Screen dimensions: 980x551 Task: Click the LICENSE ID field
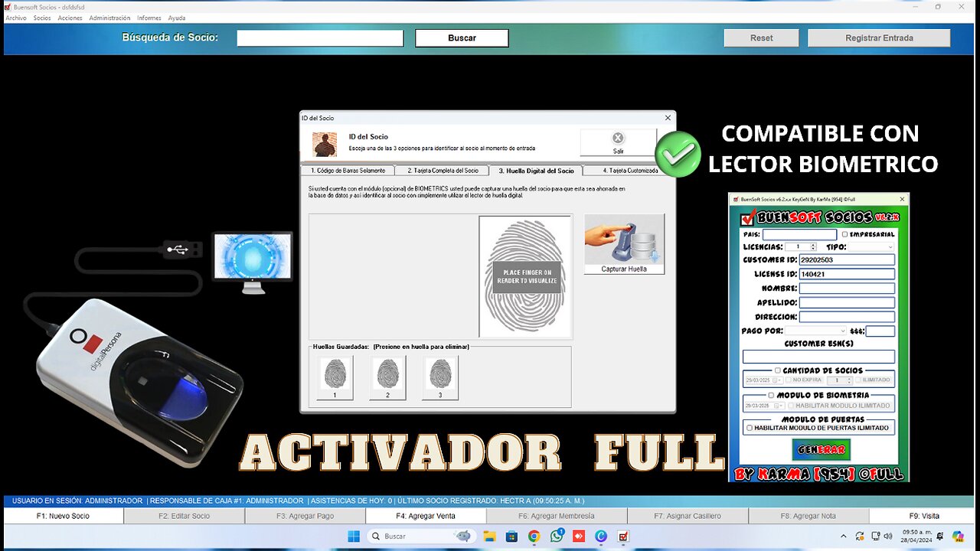847,274
